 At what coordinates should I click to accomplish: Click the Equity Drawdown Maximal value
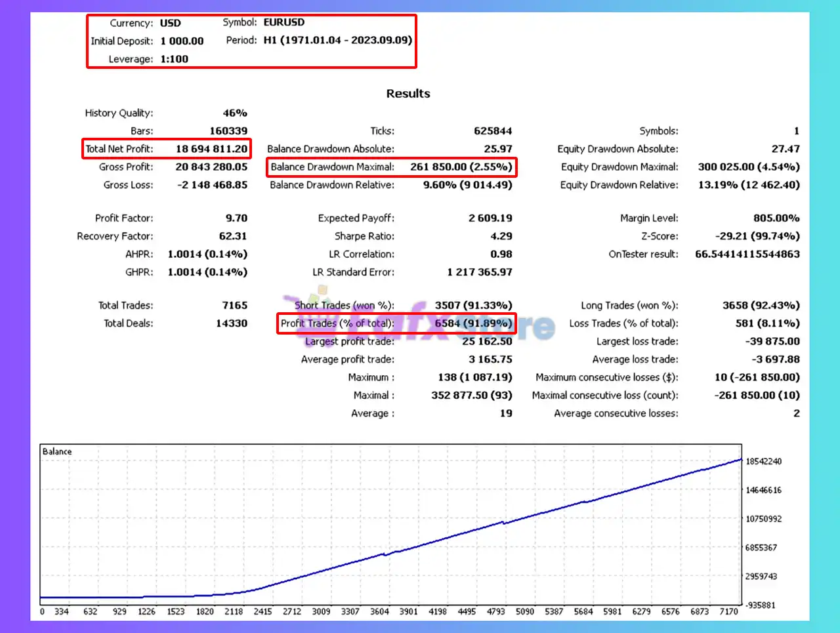pyautogui.click(x=748, y=167)
